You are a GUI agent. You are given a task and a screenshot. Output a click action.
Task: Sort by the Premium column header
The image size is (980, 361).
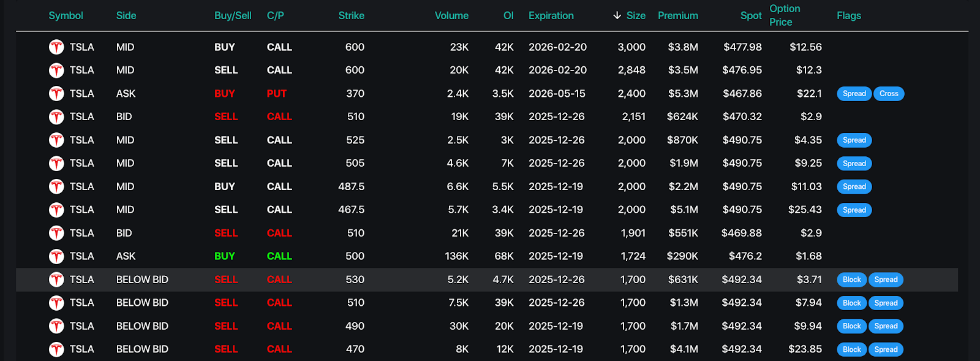pos(677,16)
